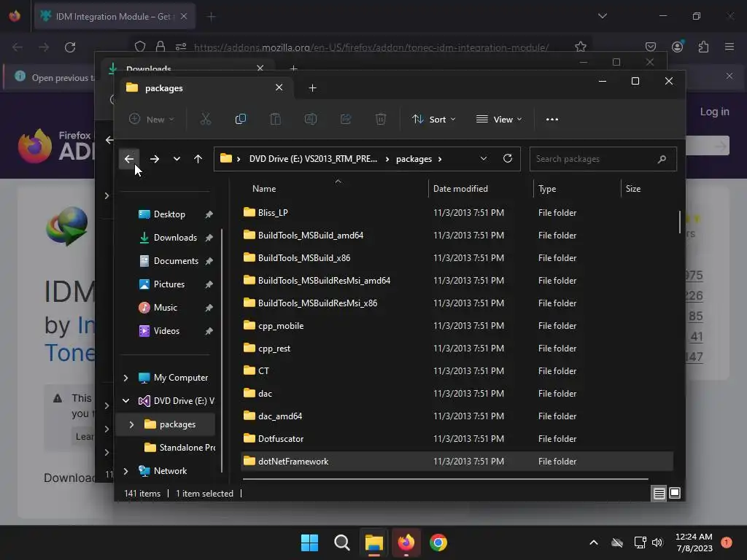The image size is (747, 560).
Task: Open Downloads in quick access
Action: pos(175,238)
